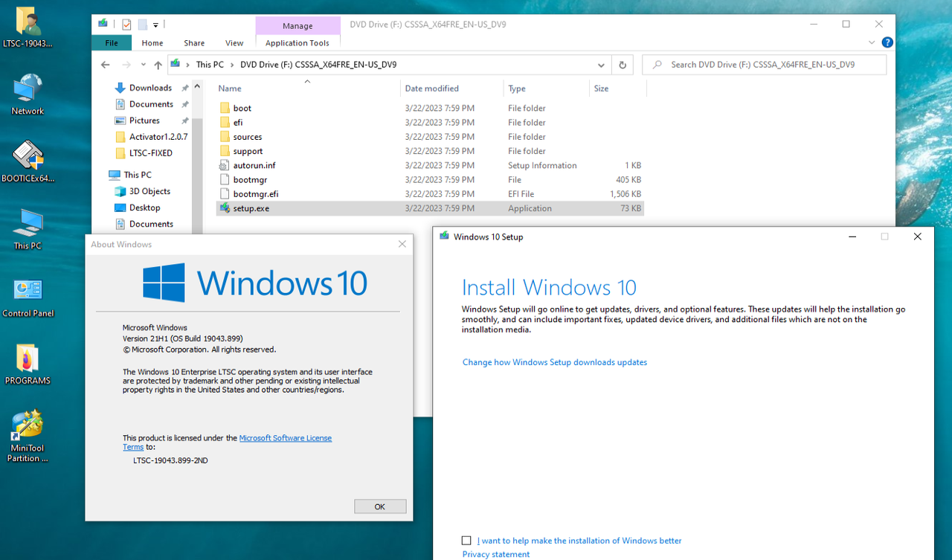Sort files by Type column header
The image size is (952, 560).
pos(517,88)
